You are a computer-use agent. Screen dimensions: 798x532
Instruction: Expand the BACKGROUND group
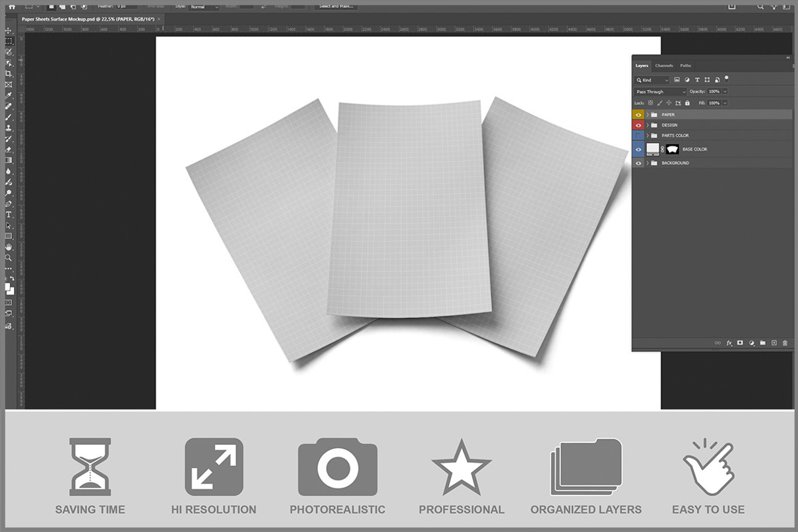(x=648, y=163)
